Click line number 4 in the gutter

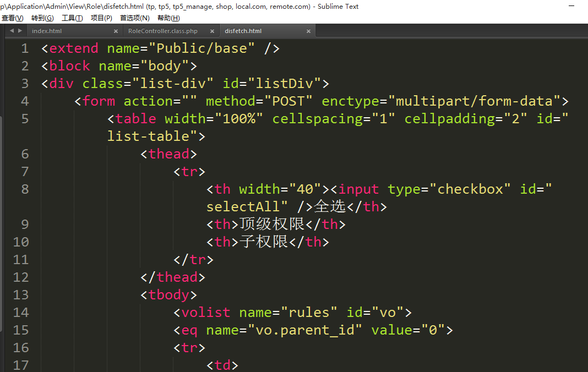(25, 101)
